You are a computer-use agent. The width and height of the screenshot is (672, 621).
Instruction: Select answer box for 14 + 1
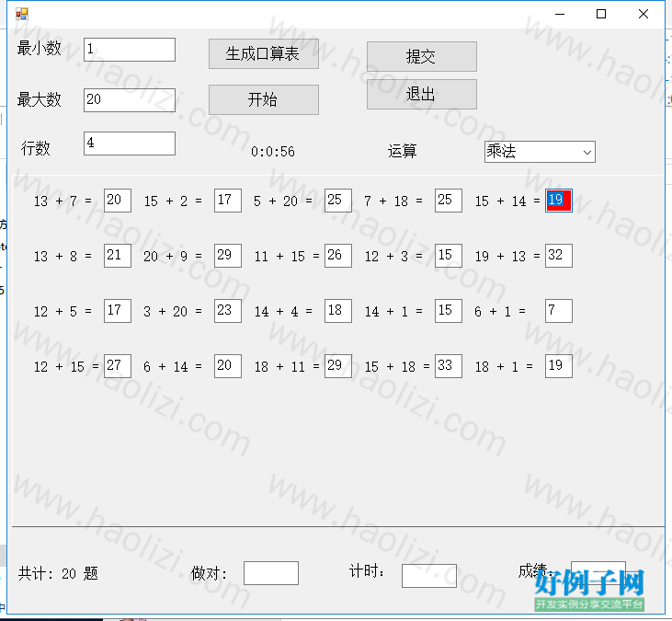449,311
